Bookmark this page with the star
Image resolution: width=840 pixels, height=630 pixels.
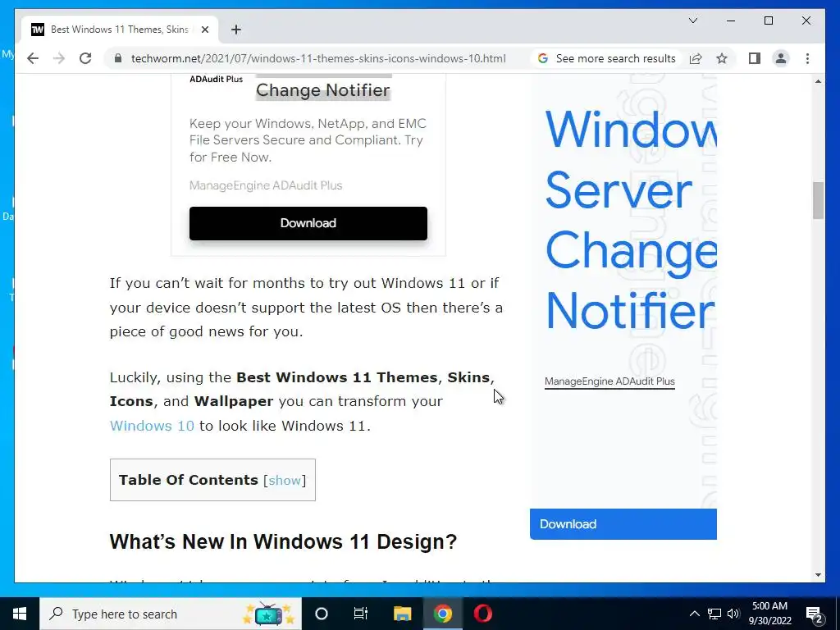click(722, 58)
